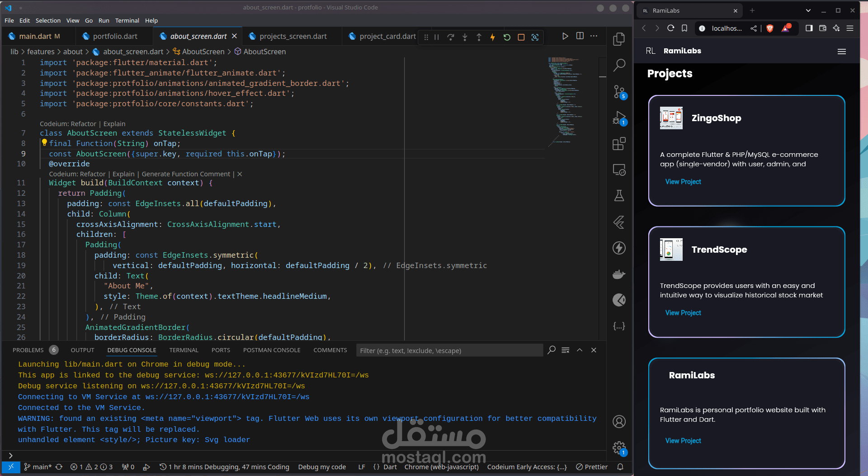Open the RamiLabs page hamburger menu

(x=842, y=52)
